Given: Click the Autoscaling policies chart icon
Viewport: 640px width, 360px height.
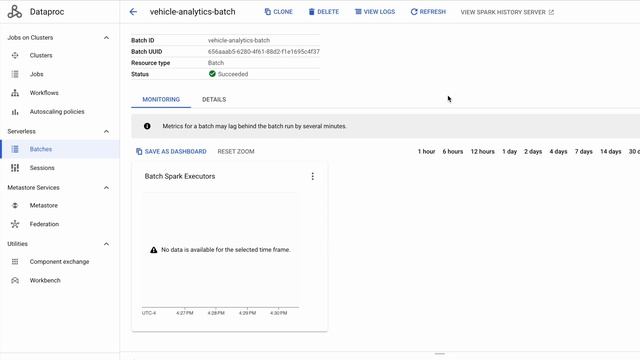Looking at the screenshot, I should tap(15, 112).
